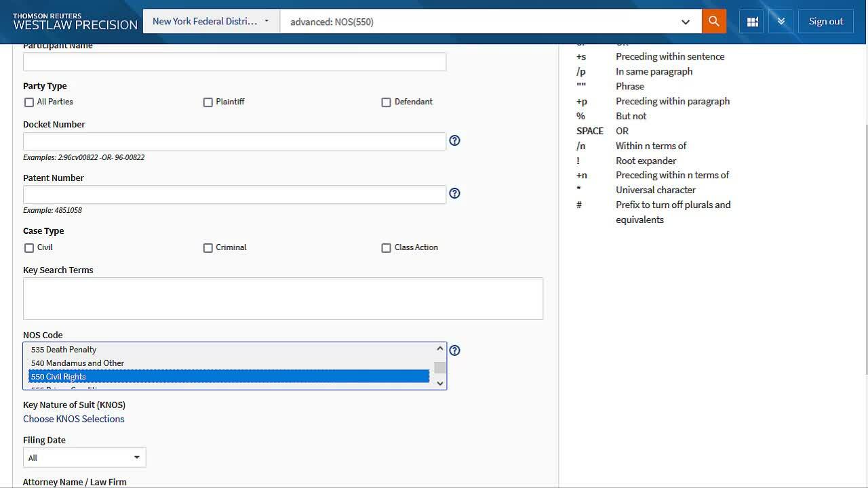
Task: Open help icon next to Docket Number
Action: coord(455,140)
